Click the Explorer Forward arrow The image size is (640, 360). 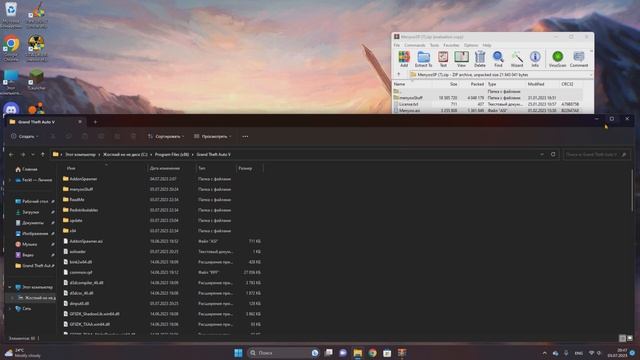pos(23,155)
